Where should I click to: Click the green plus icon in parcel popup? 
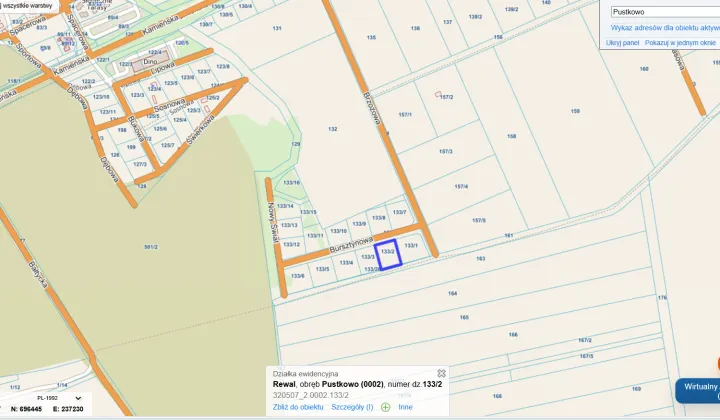(385, 407)
